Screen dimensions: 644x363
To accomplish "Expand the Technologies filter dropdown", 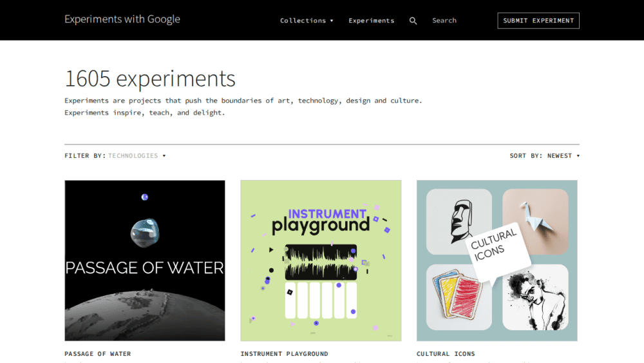I will pos(137,156).
